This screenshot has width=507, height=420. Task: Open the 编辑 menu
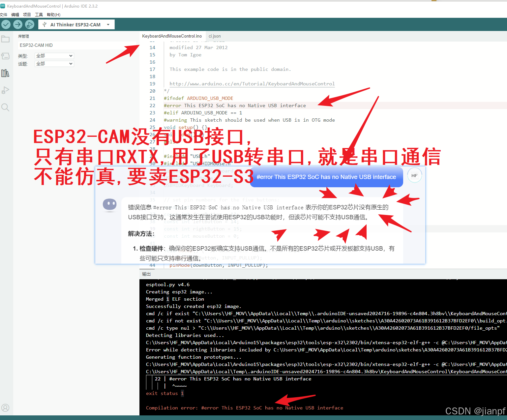point(15,15)
